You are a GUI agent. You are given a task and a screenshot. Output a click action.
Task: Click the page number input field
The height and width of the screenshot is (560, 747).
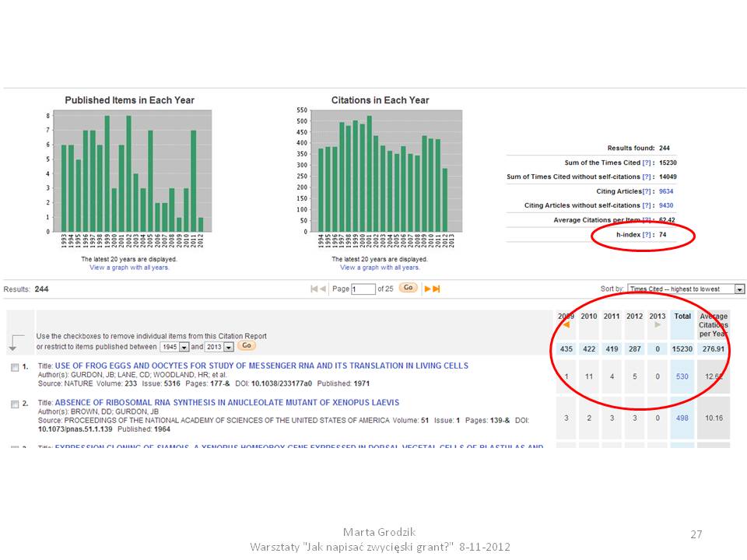(x=363, y=289)
